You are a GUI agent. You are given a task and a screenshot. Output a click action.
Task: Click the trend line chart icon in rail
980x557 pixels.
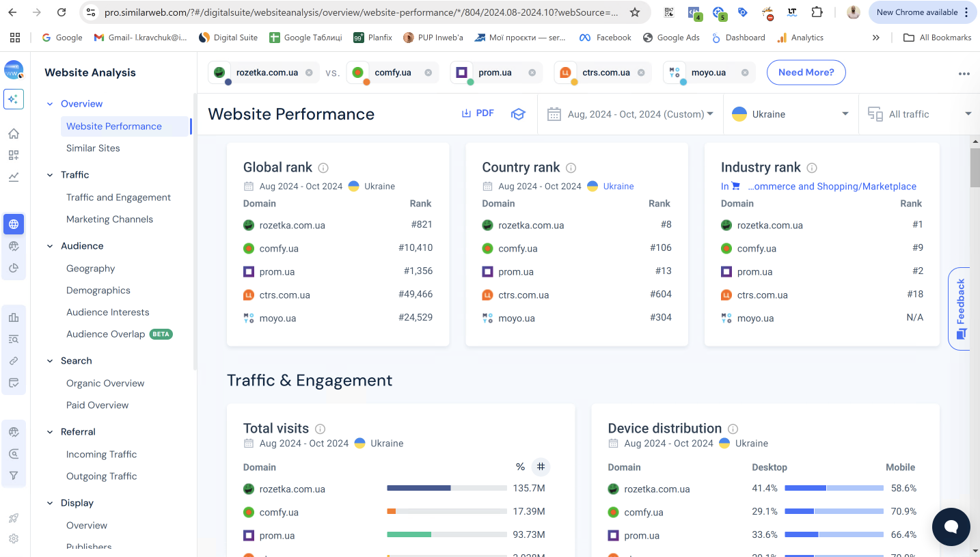pos(14,177)
